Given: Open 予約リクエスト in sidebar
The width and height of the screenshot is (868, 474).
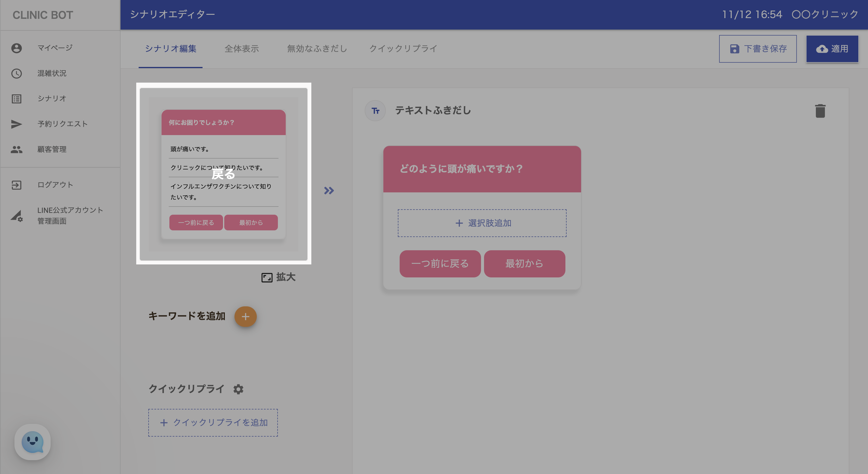Looking at the screenshot, I should [62, 124].
